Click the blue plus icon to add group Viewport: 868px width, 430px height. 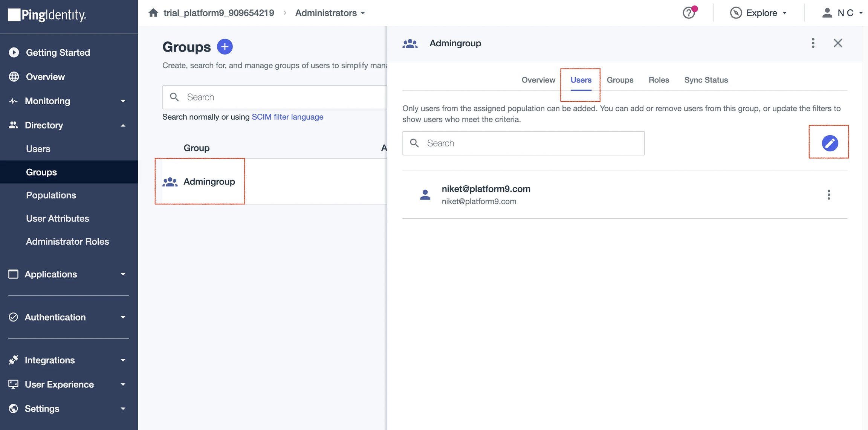pyautogui.click(x=225, y=47)
